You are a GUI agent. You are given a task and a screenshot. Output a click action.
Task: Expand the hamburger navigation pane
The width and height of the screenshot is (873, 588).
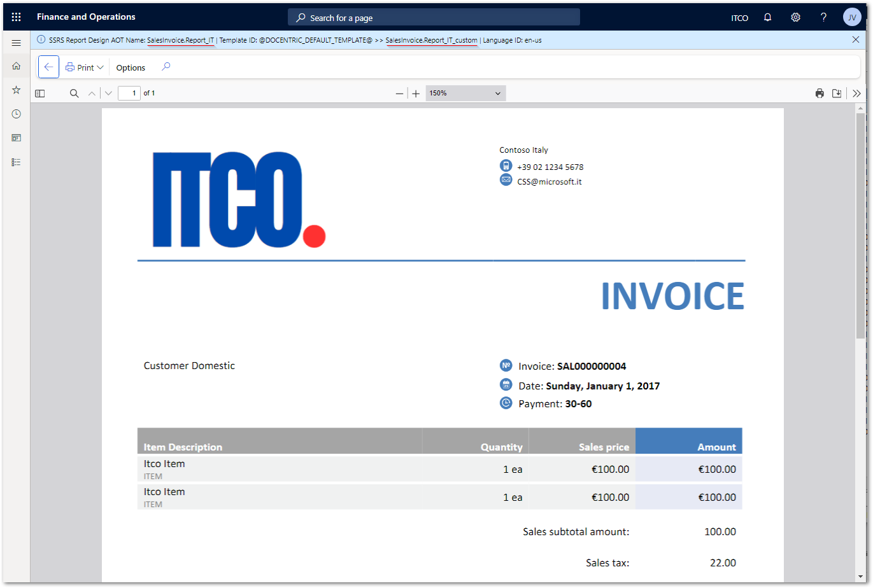point(17,43)
